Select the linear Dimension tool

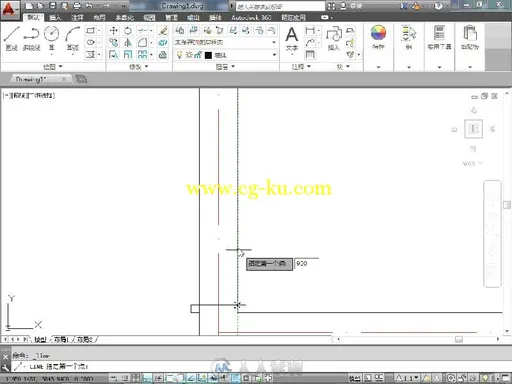310,31
